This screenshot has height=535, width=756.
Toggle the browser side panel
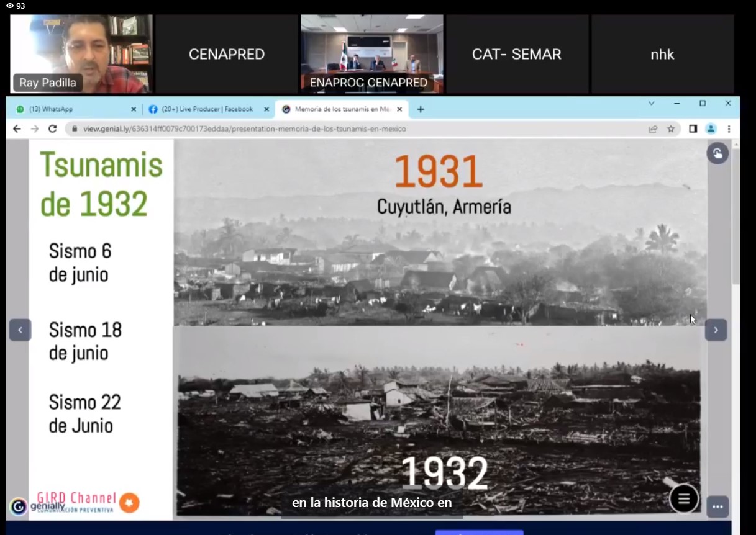(x=693, y=129)
